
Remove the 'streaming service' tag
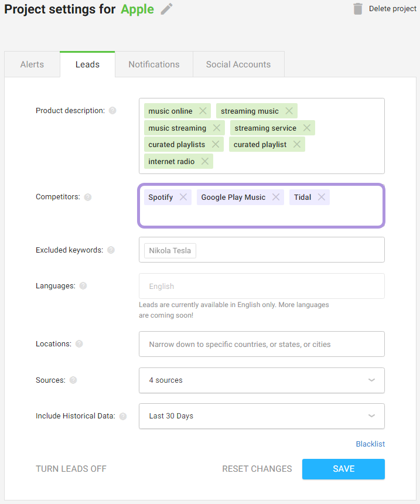point(307,128)
